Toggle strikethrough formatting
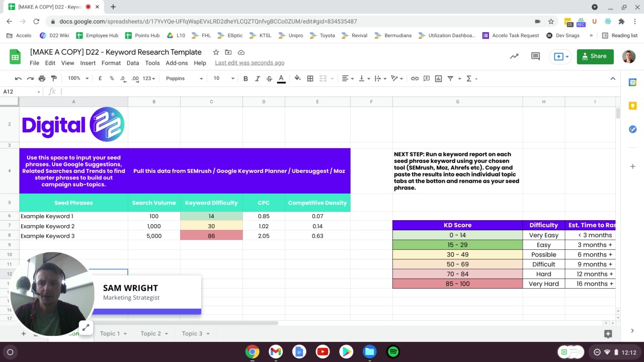The image size is (644, 362). [269, 78]
